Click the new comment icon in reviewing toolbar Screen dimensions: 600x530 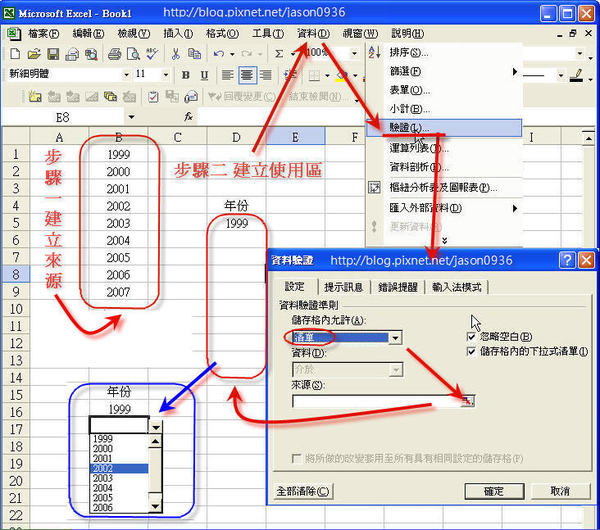coord(34,96)
